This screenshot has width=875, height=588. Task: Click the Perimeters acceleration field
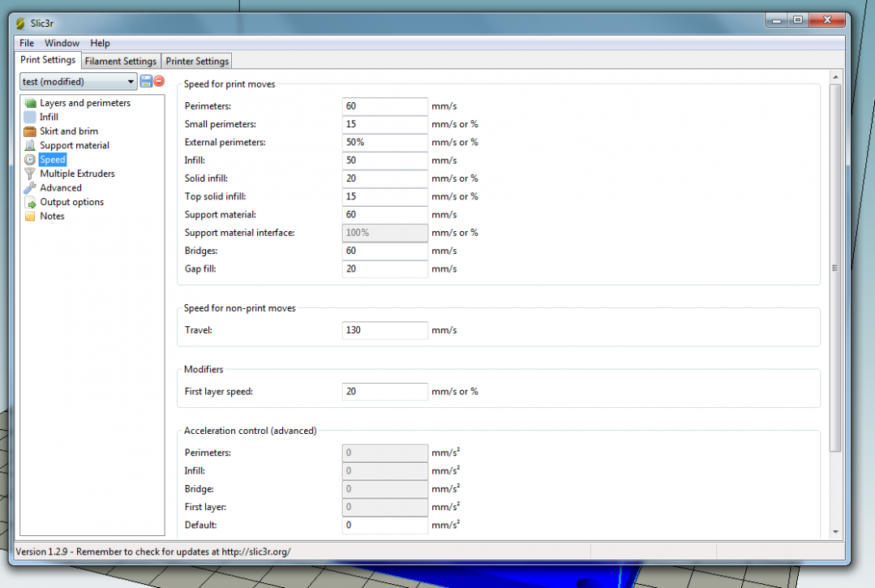coord(385,453)
